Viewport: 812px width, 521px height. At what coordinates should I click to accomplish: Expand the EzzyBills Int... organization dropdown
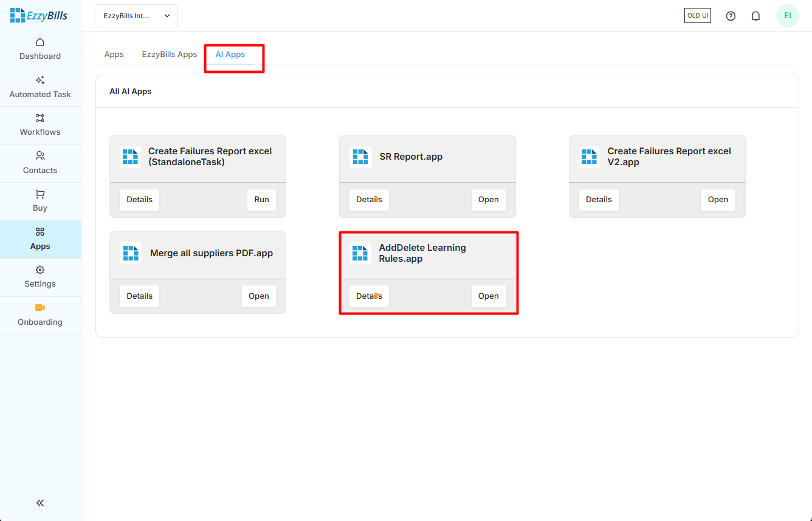136,16
